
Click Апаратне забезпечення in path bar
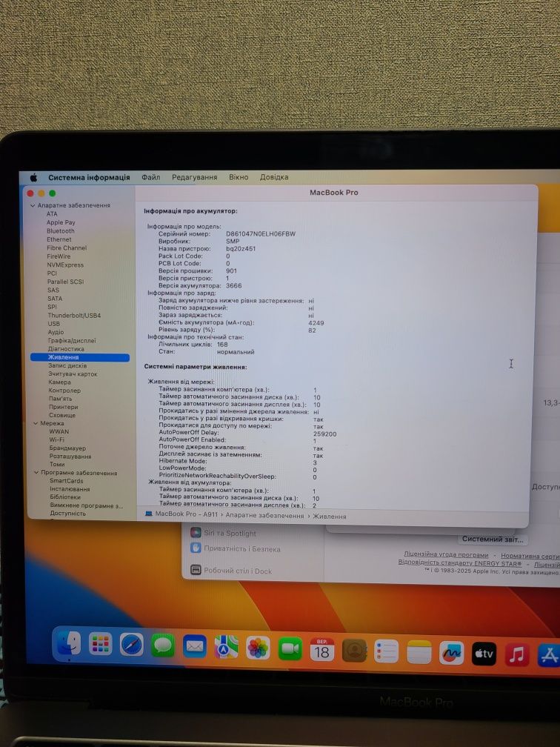click(x=264, y=516)
